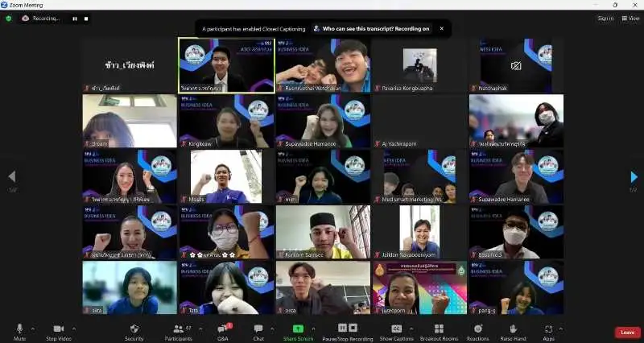Click the green Share Screen icon

tap(298, 329)
